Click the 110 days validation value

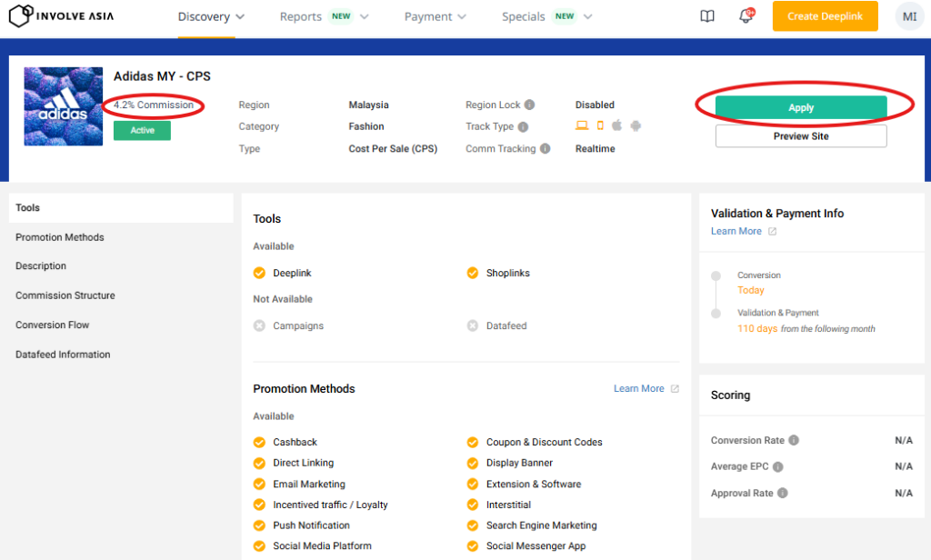[x=757, y=328]
